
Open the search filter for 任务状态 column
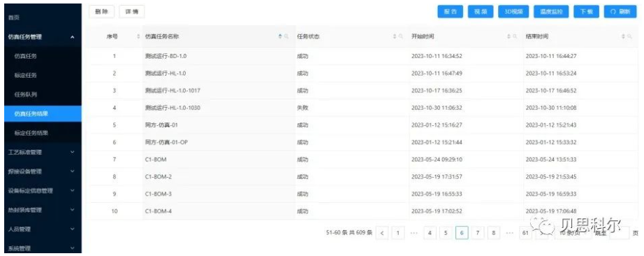click(401, 36)
